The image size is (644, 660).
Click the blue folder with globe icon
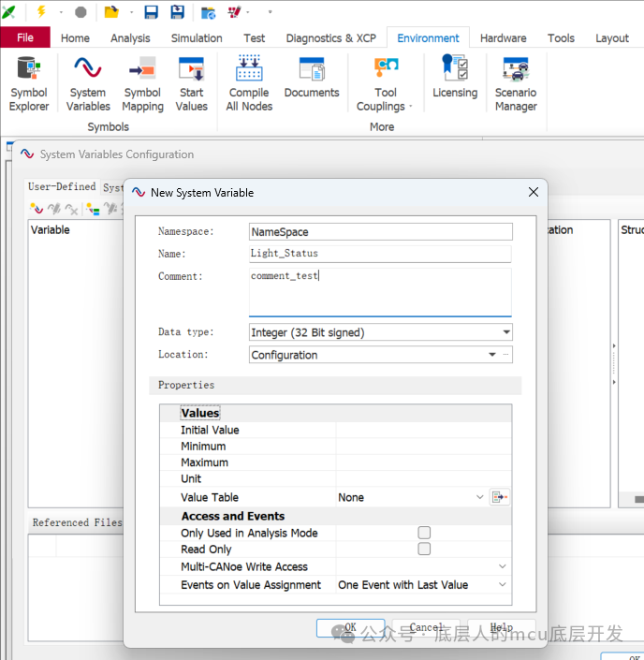(208, 12)
